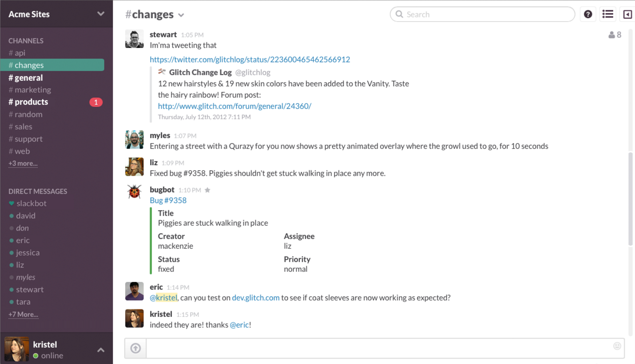Click the search magnifier icon

(x=399, y=14)
